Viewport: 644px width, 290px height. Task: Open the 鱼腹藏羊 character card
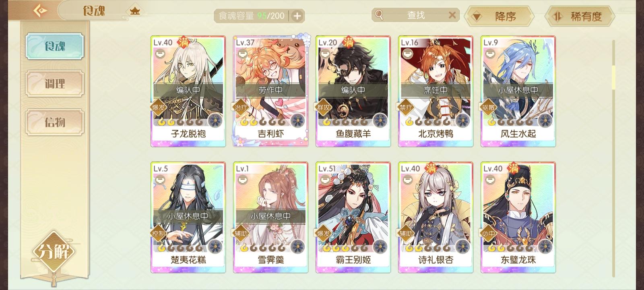353,91
